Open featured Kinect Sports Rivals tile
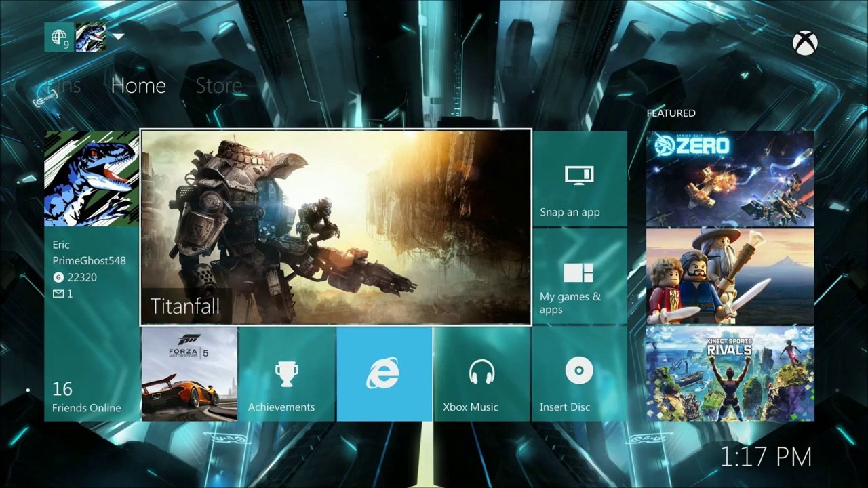The image size is (868, 488). pyautogui.click(x=730, y=374)
